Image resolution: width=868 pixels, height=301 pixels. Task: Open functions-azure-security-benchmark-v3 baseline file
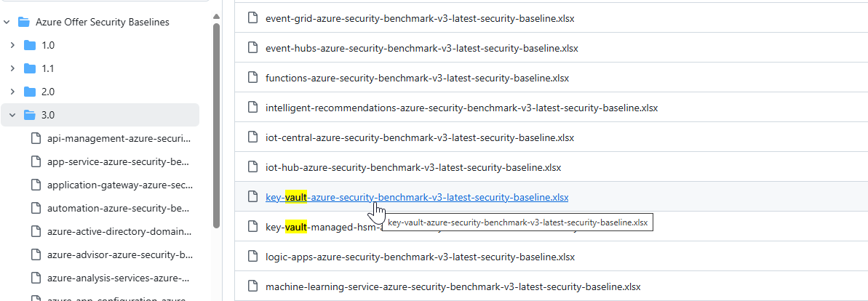417,78
